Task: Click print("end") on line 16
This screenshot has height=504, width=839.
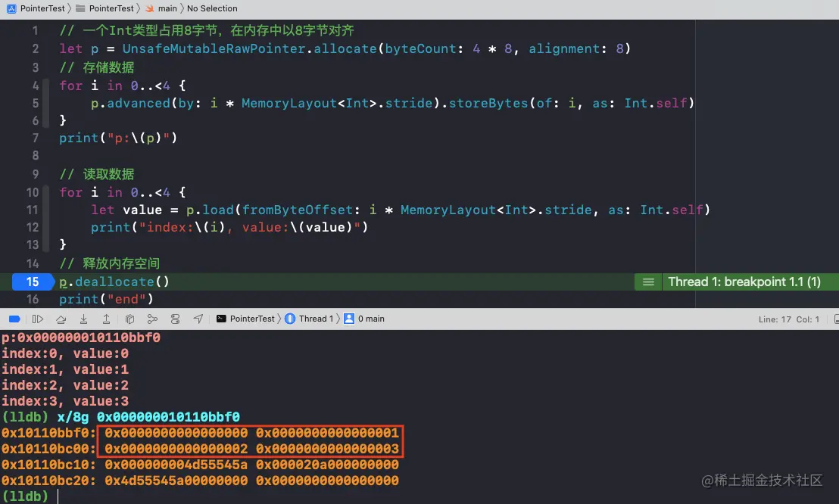Action: [107, 299]
